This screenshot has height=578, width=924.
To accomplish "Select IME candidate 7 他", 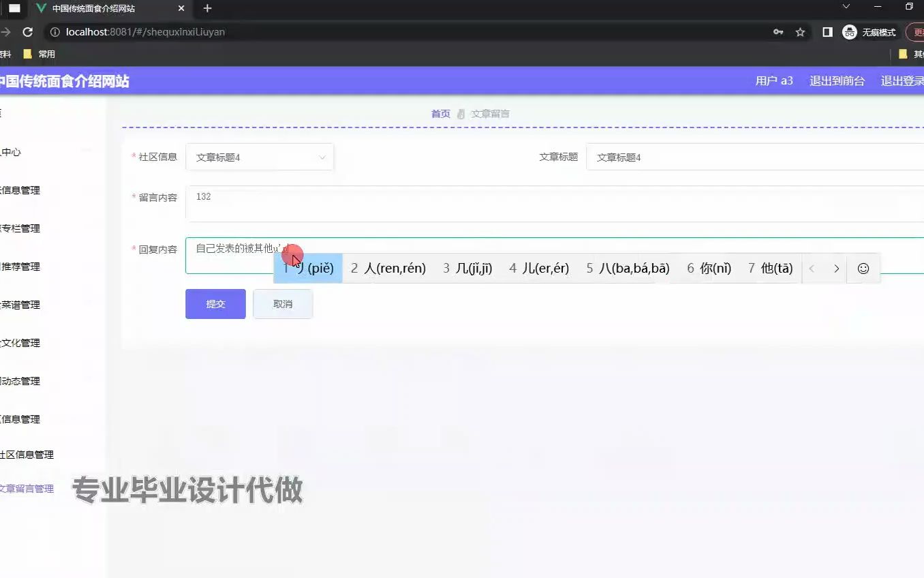I will pyautogui.click(x=770, y=269).
